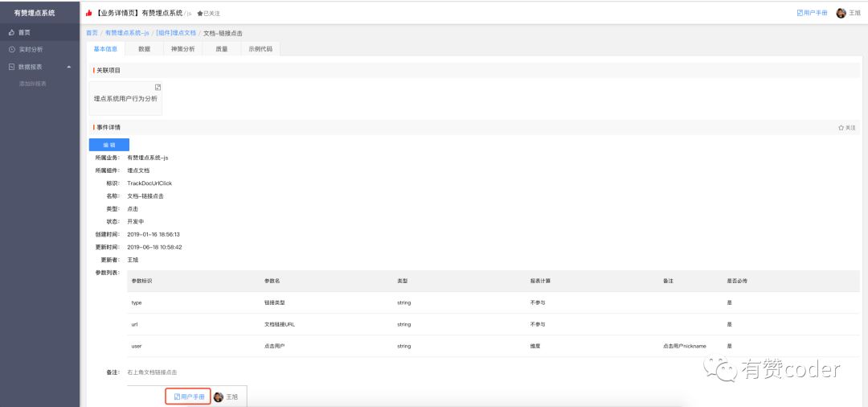Screen dimensions: 868x407
Task: Click the user parameter cell
Action: 137,346
